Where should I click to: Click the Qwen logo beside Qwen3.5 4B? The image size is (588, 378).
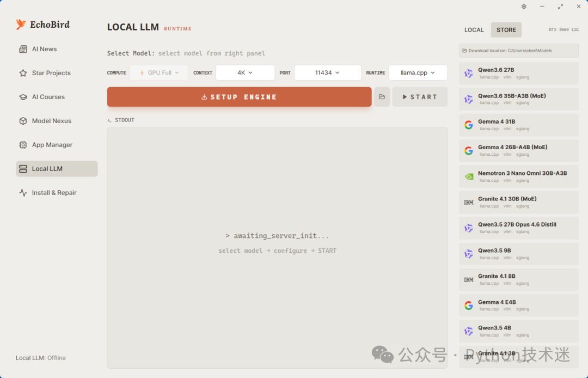[x=469, y=331]
